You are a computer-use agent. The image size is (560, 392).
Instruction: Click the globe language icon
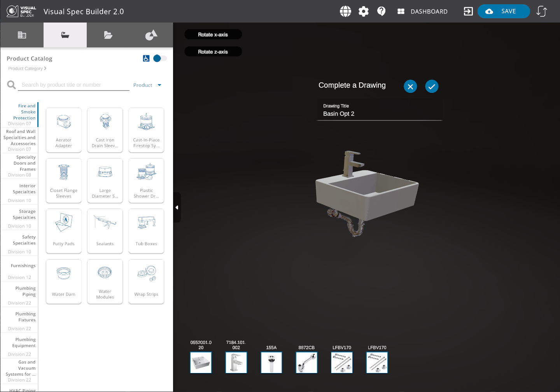(x=345, y=11)
